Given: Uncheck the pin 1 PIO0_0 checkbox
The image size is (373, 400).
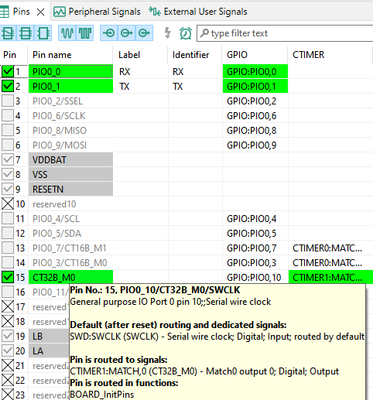Looking at the screenshot, I should [x=7, y=71].
